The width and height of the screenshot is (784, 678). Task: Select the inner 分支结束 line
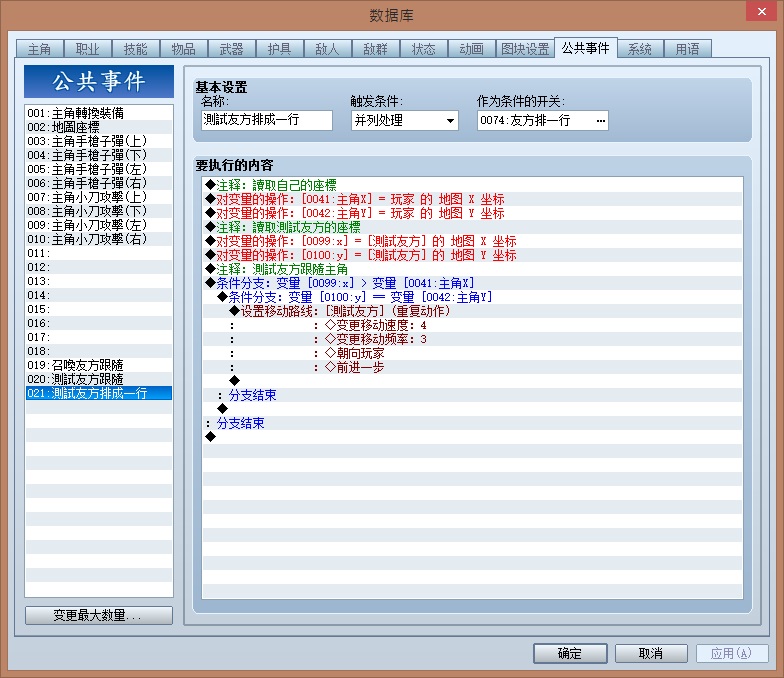click(472, 395)
